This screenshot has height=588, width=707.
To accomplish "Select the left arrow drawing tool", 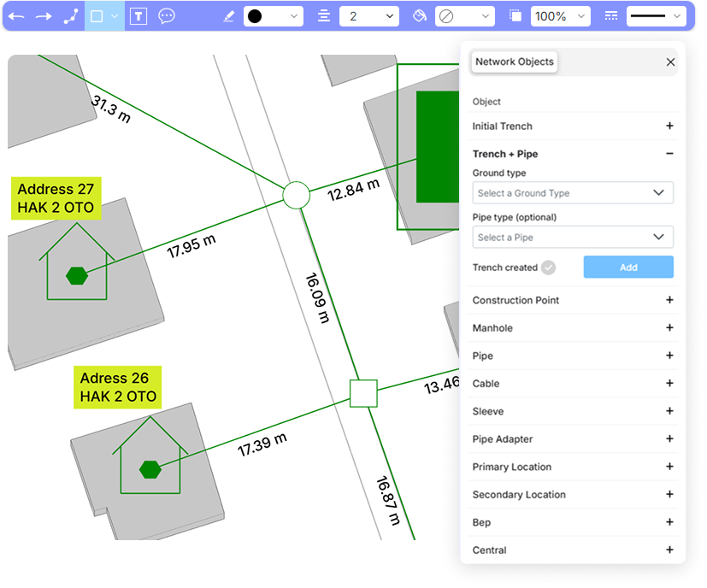I will coord(16,16).
